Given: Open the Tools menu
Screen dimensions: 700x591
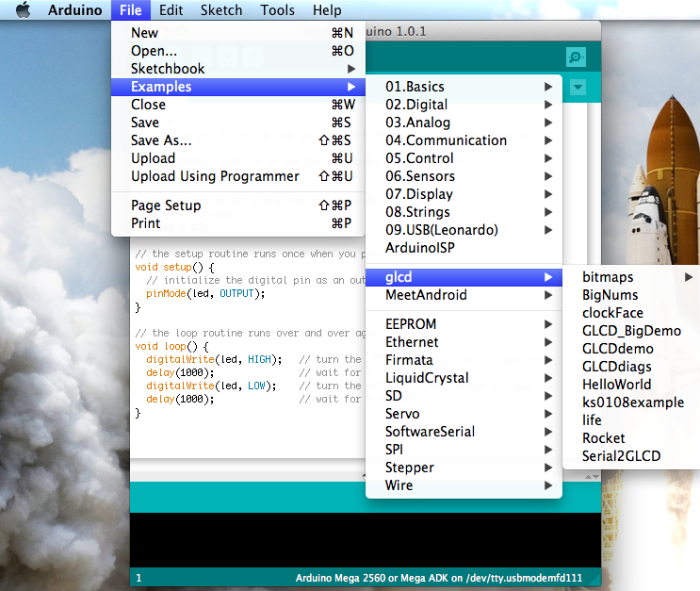Looking at the screenshot, I should click(277, 9).
